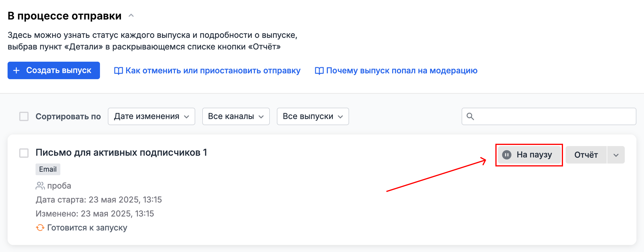
Task: Open «Как отменить или приостановить отправку» article
Action: point(213,71)
